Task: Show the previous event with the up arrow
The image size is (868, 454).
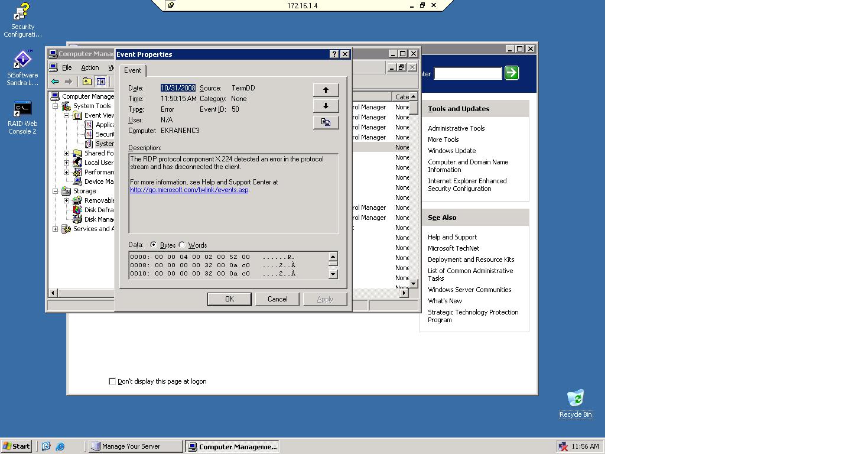Action: click(326, 90)
